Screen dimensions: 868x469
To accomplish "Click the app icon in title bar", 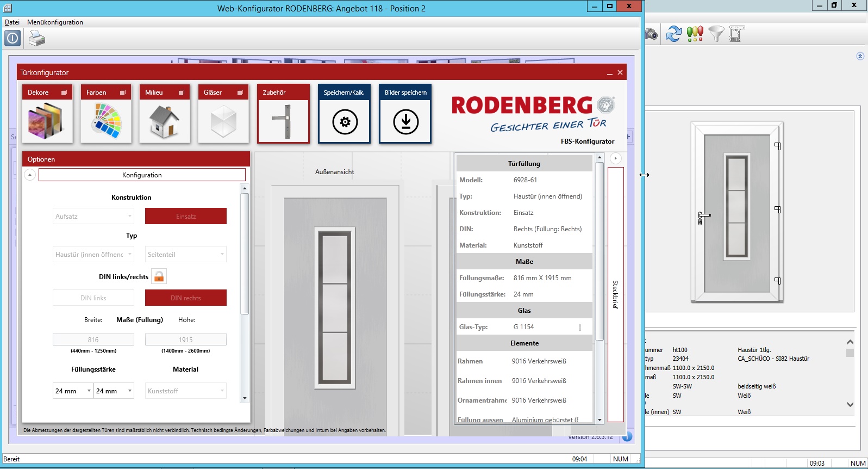I will [x=8, y=8].
